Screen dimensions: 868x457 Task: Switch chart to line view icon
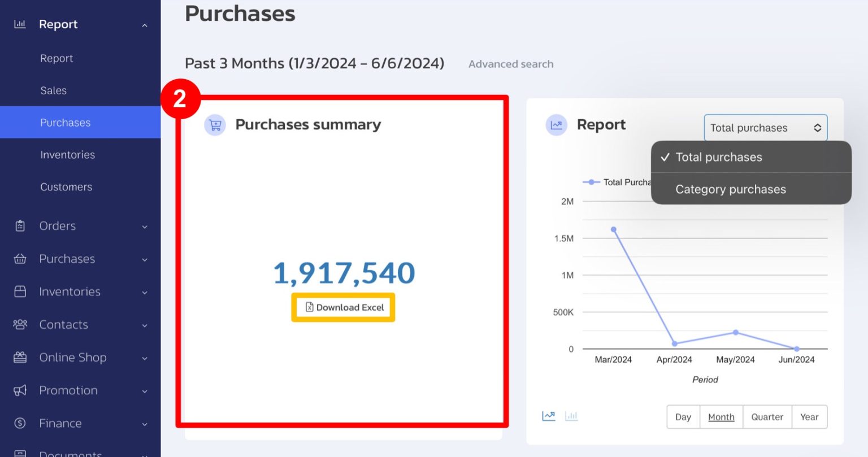tap(548, 416)
